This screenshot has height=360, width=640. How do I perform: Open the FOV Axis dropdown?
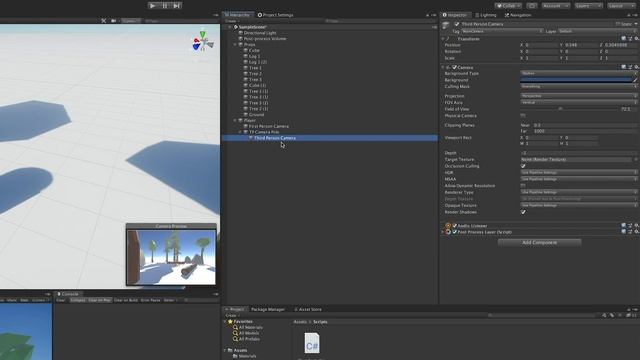(578, 102)
